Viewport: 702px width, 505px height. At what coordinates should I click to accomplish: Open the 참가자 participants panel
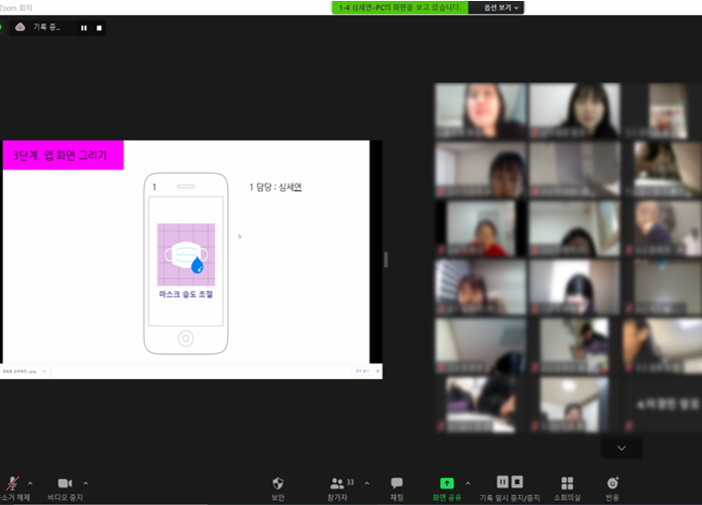pyautogui.click(x=337, y=483)
